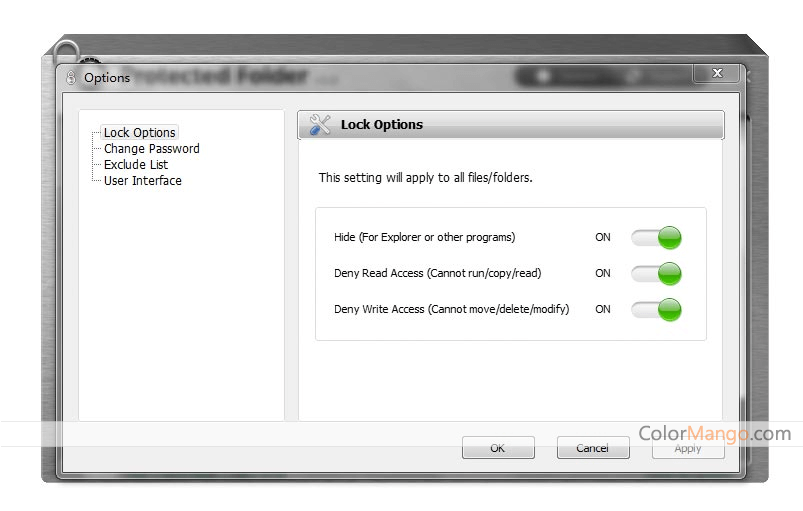Image resolution: width=803 pixels, height=511 pixels.
Task: Close the Options dialog with the X button
Action: [716, 74]
